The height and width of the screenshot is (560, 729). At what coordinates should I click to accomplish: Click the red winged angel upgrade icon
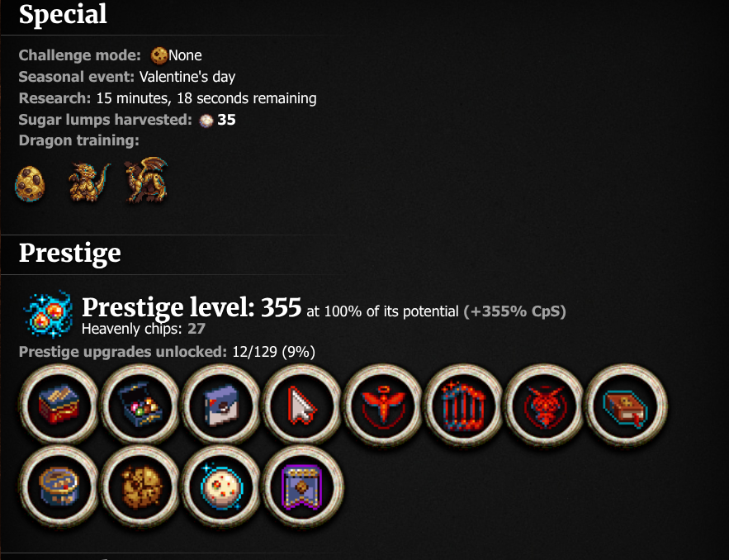pos(382,404)
